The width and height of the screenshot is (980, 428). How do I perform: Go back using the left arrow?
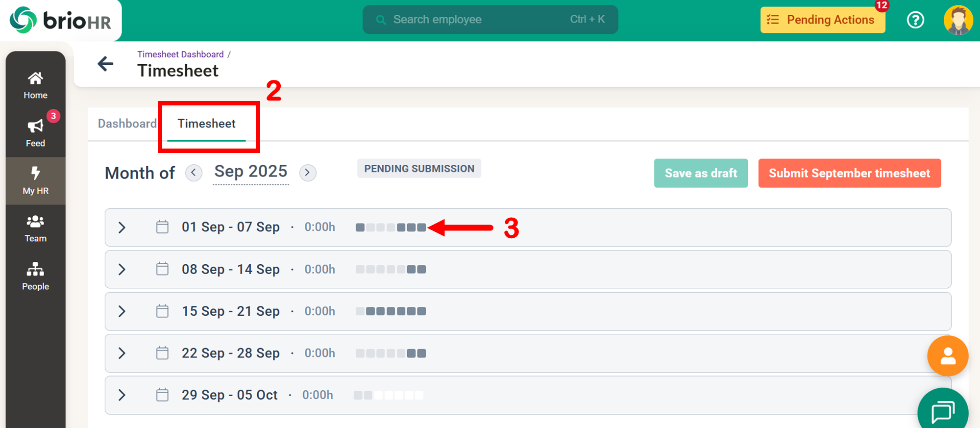click(105, 64)
